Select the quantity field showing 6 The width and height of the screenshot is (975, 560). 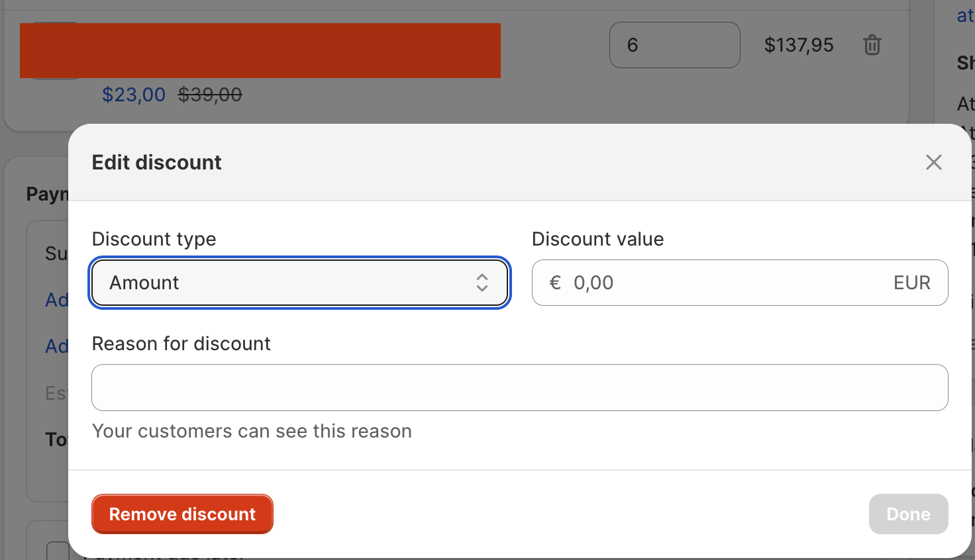(x=674, y=45)
